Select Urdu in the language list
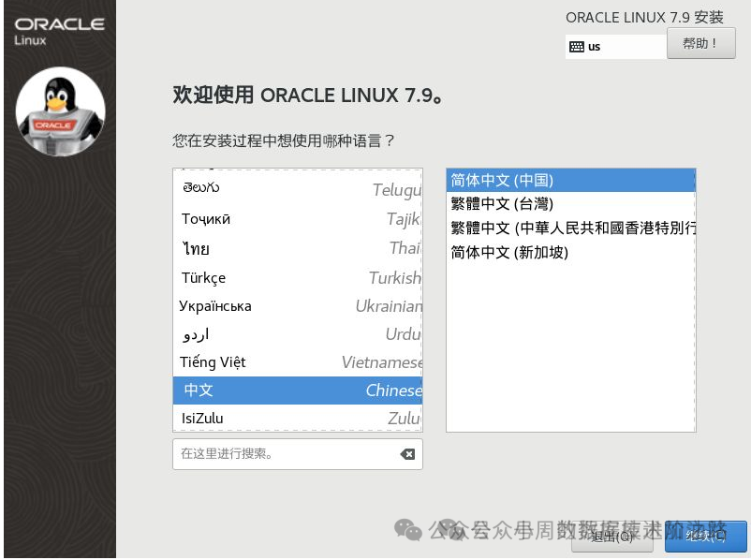The height and width of the screenshot is (560, 751). pos(298,334)
